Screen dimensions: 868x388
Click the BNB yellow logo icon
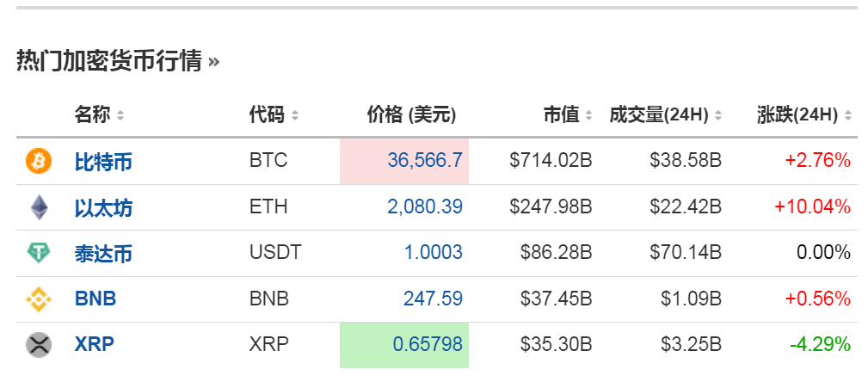coord(39,299)
